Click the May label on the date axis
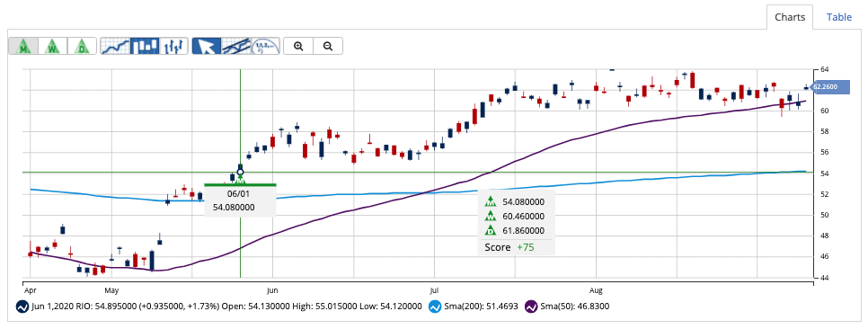868x329 pixels. pos(111,289)
